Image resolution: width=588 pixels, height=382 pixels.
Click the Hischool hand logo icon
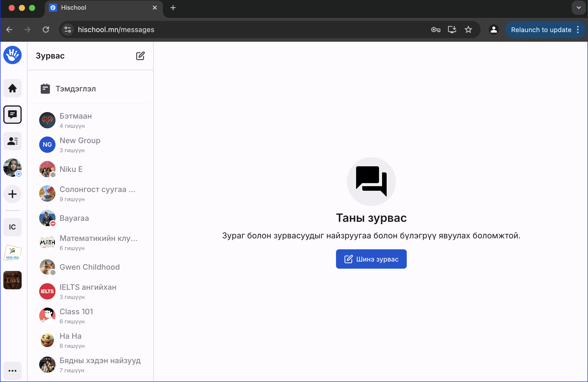click(12, 55)
